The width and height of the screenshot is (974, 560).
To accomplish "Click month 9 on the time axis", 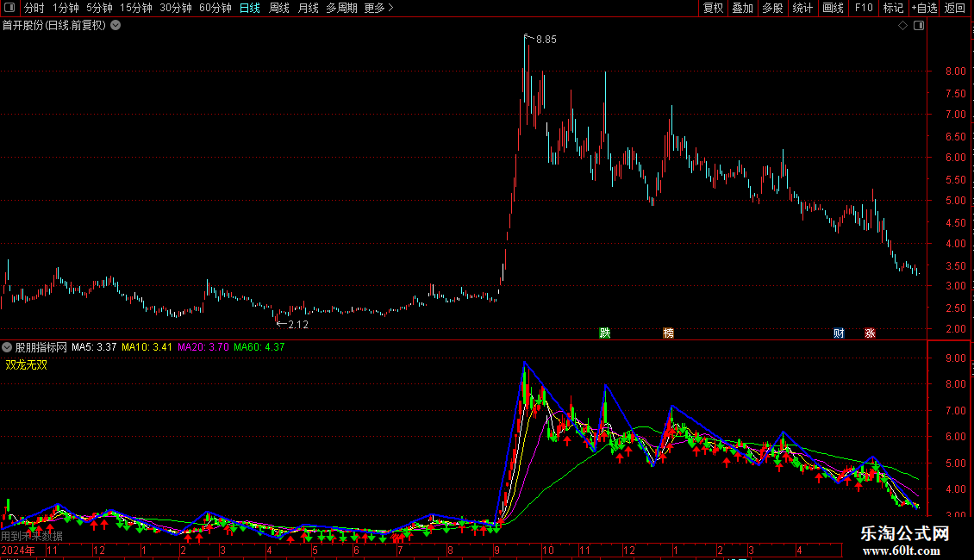I will click(497, 550).
